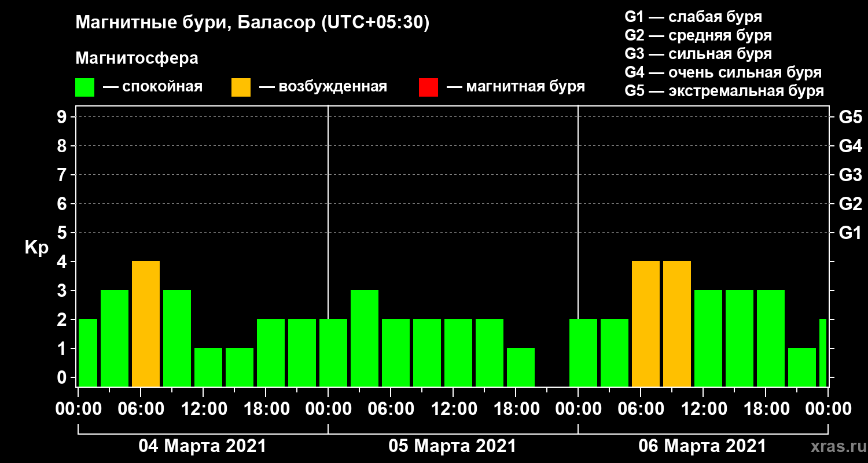Click the orange Kp 4 bar on 04 Марта
The width and height of the screenshot is (868, 463).
pos(146,324)
